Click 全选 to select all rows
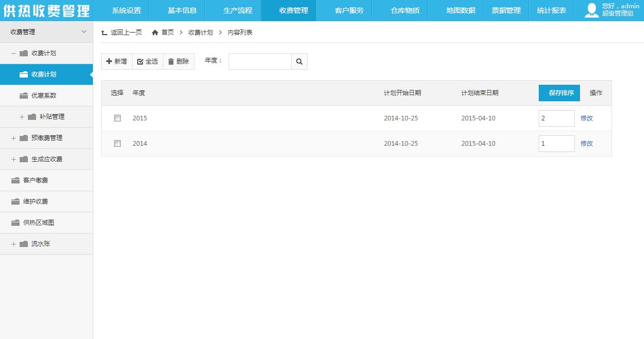This screenshot has height=339, width=644. 148,61
